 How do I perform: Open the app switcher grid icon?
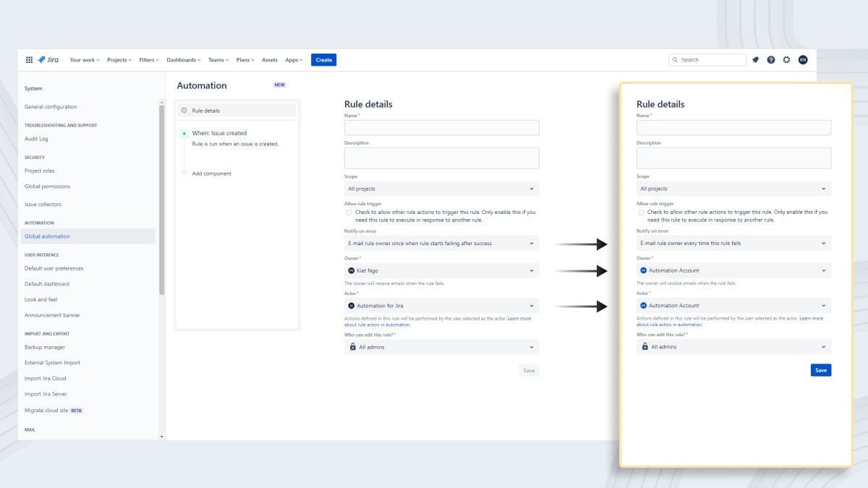pyautogui.click(x=29, y=60)
